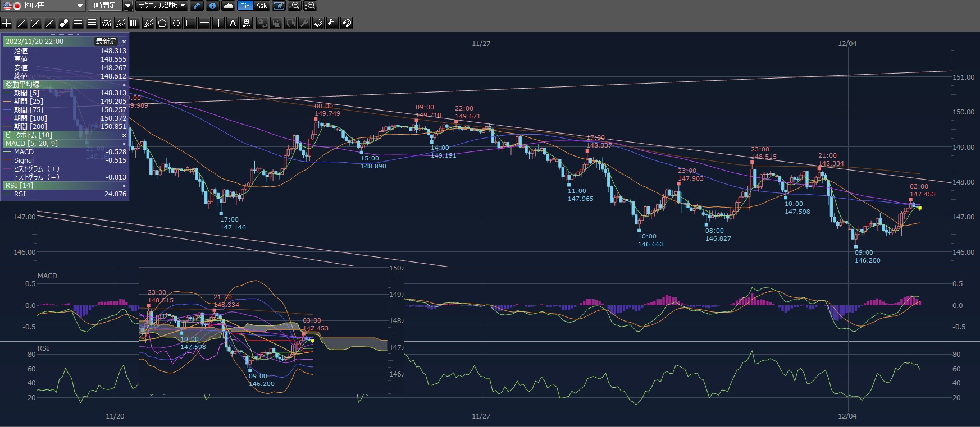Switch price display to Ask

[261, 6]
